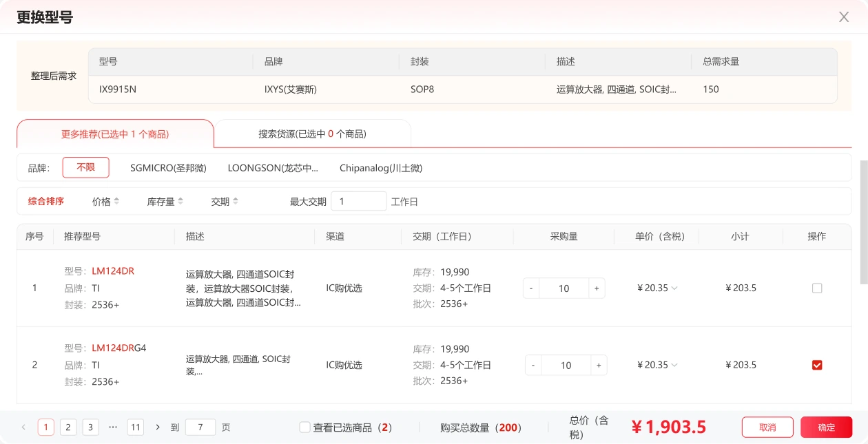The image size is (868, 444).
Task: Sort by 价格 arrows icon
Action: pyautogui.click(x=116, y=202)
